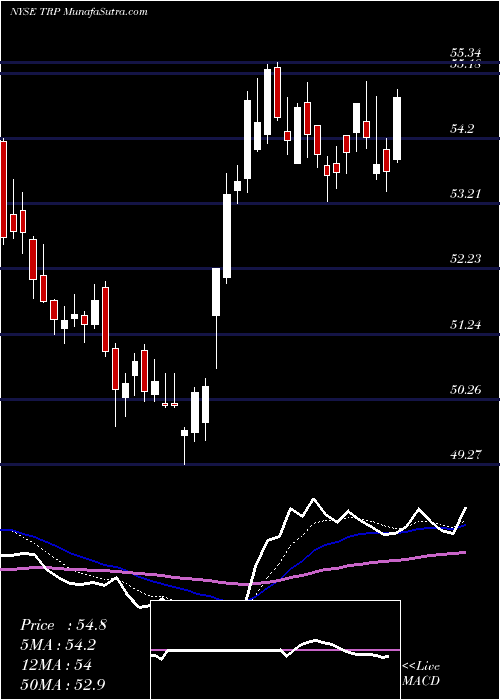The image size is (500, 700).
Task: Click the 5MA : 54.2 readout
Action: [58, 645]
